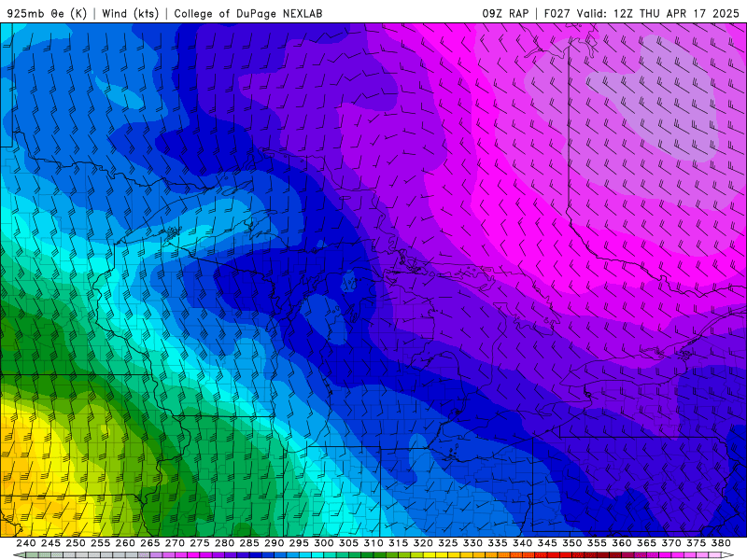Screen dimensions: 747x560
Task: Click the 380 value on the color scale
Action: (721, 543)
